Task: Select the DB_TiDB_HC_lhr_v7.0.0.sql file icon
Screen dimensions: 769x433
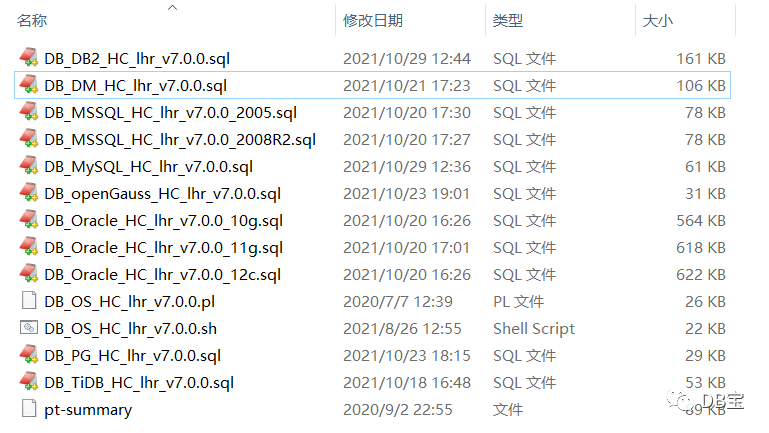Action: tap(28, 382)
